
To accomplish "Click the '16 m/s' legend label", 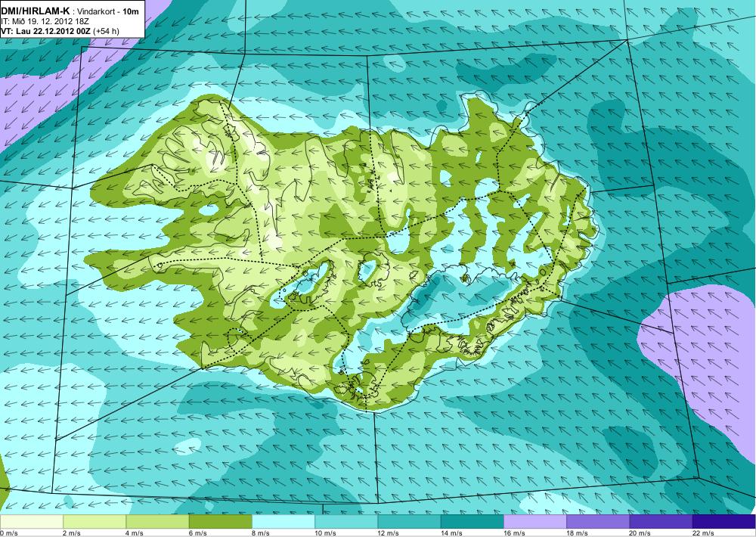I will (514, 533).
